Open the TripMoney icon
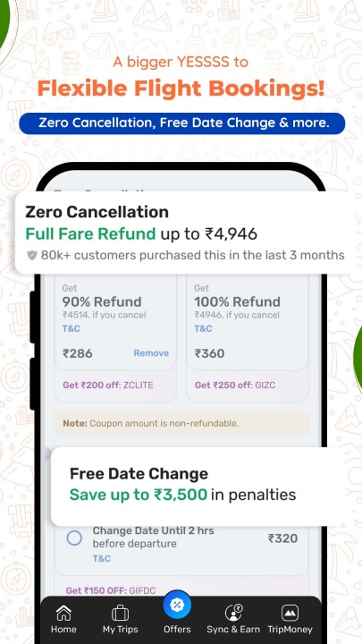Image resolution: width=362 pixels, height=644 pixels. [x=290, y=614]
